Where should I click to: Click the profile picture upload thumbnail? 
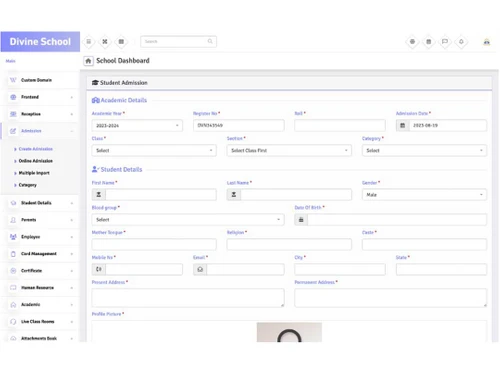click(x=289, y=332)
